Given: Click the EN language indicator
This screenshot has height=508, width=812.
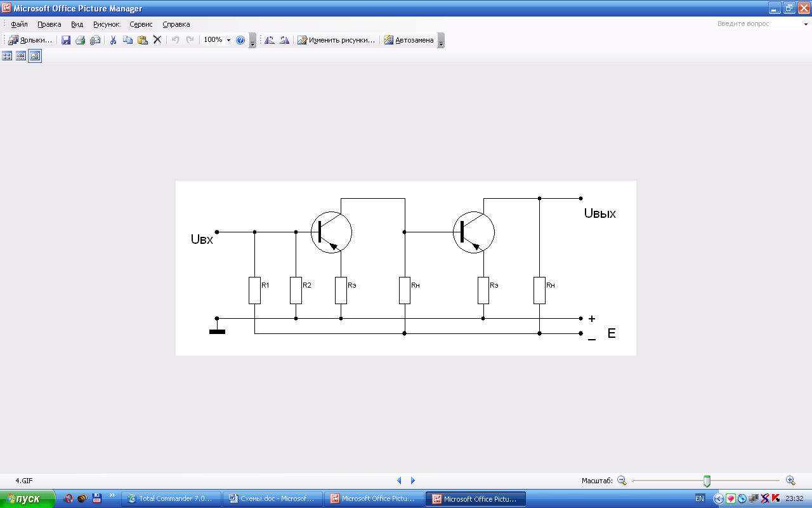Looking at the screenshot, I should pyautogui.click(x=700, y=498).
